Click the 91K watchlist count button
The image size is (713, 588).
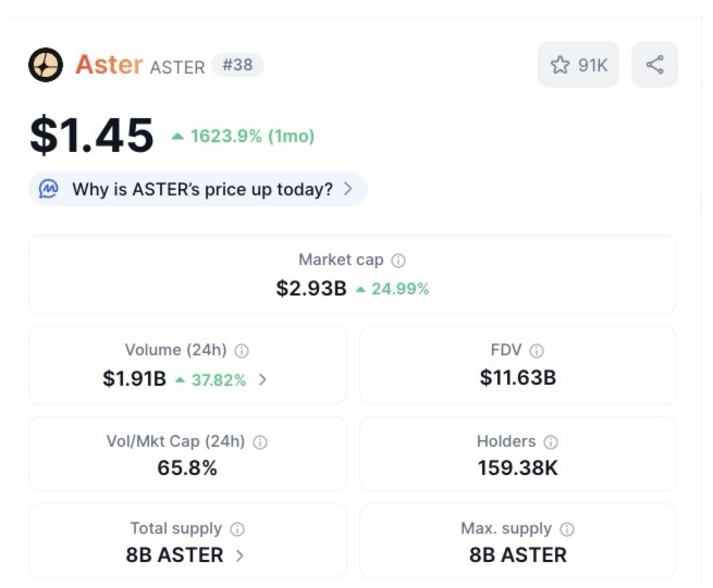tap(578, 65)
